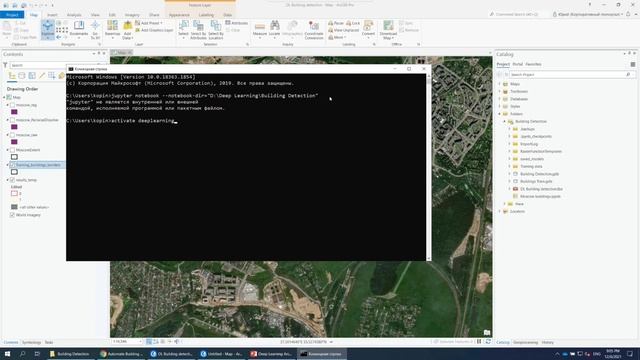Choose the Select tool in Selection group
Image resolution: width=640 pixels, height=360 pixels.
(184, 30)
